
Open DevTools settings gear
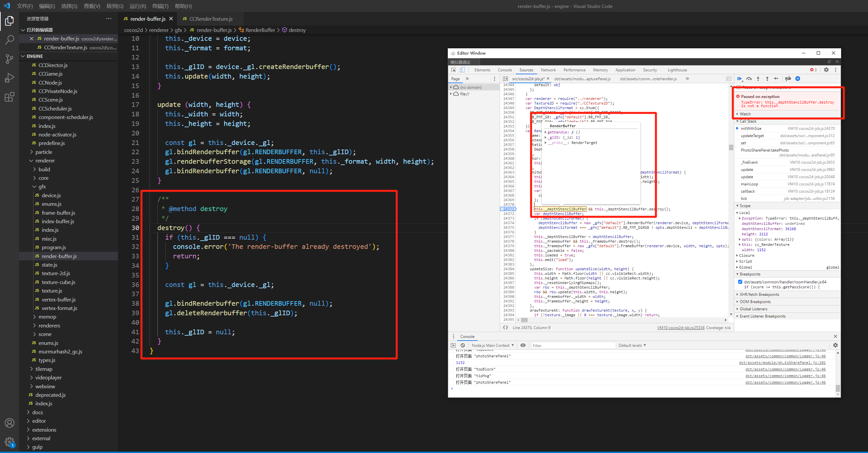[826, 70]
